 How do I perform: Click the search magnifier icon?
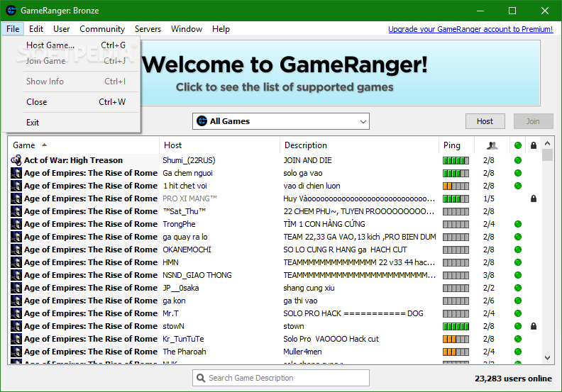point(201,378)
